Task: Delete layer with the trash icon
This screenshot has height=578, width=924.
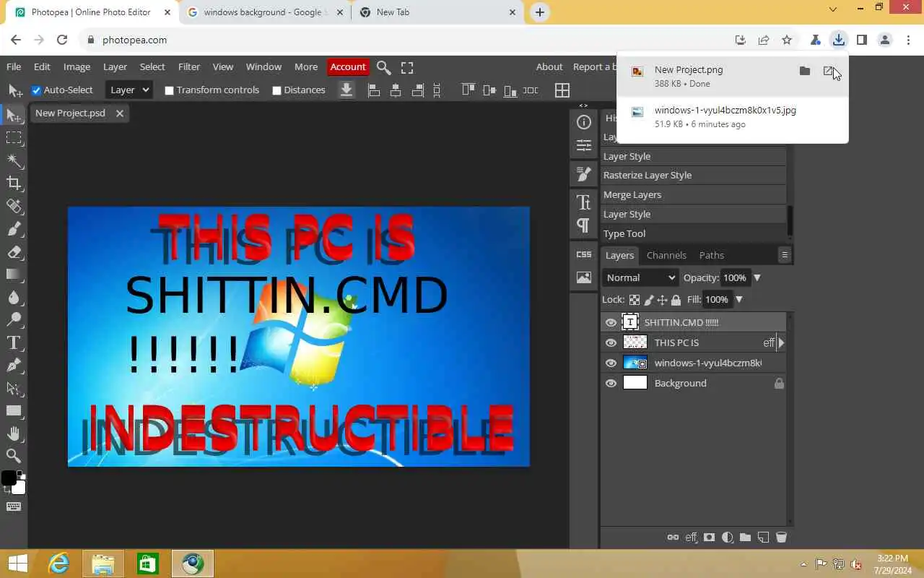Action: click(780, 537)
